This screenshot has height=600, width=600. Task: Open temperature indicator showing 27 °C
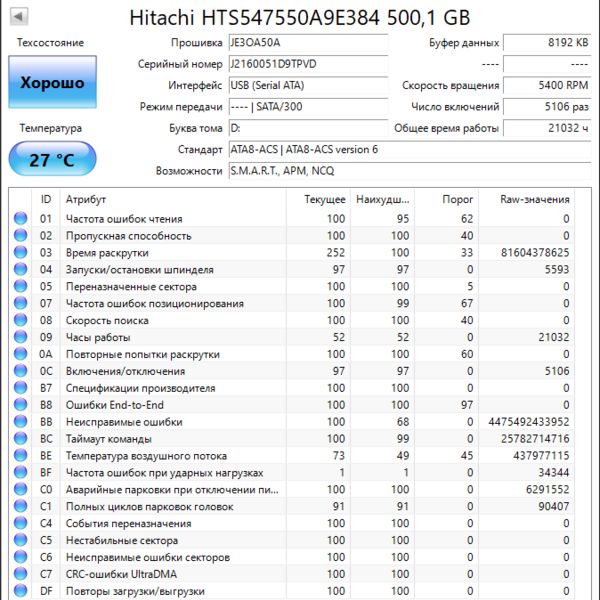pos(52,159)
